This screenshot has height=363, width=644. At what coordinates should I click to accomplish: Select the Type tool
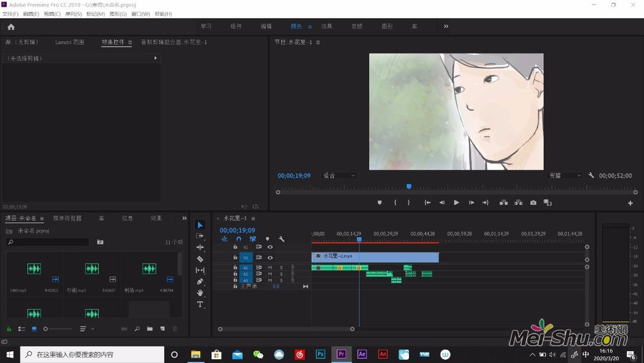tap(200, 304)
